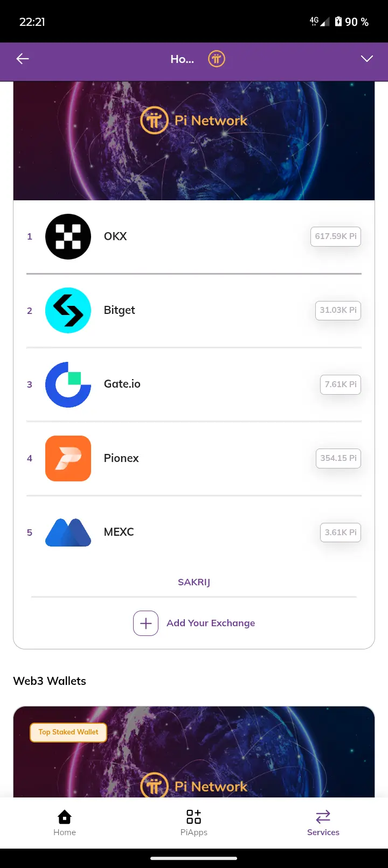The height and width of the screenshot is (868, 388).
Task: Click the 31.03K Pi badge
Action: [x=338, y=310]
